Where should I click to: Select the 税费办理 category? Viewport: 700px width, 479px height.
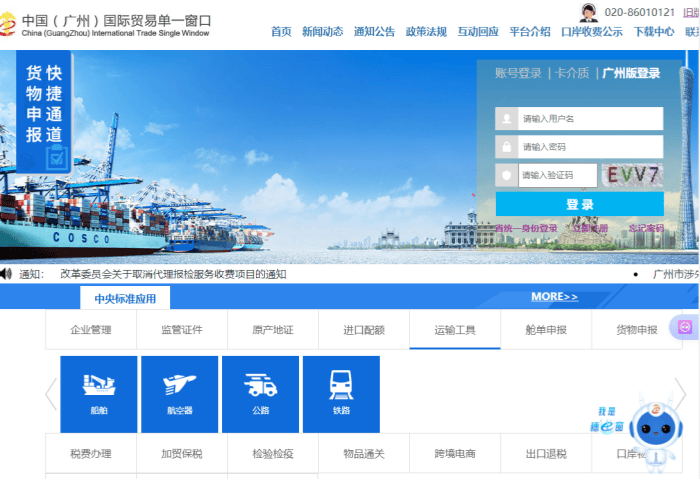(x=91, y=454)
